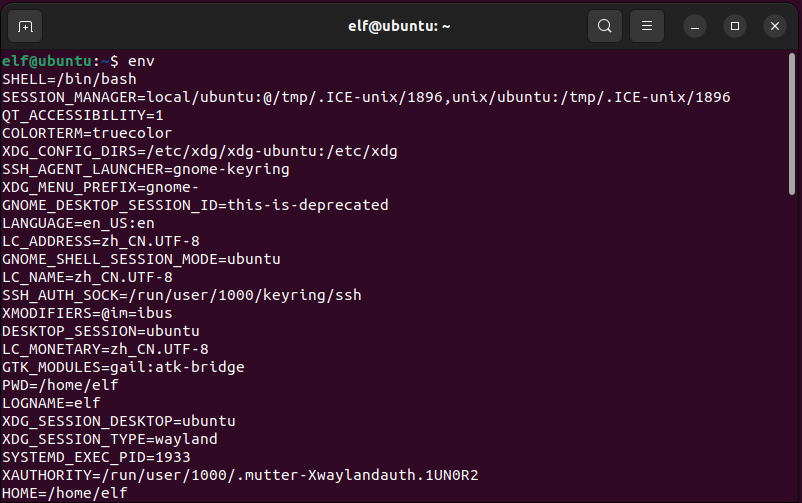Click the LANGUAGE=en_US:en line
The height and width of the screenshot is (503, 802).
tap(78, 223)
